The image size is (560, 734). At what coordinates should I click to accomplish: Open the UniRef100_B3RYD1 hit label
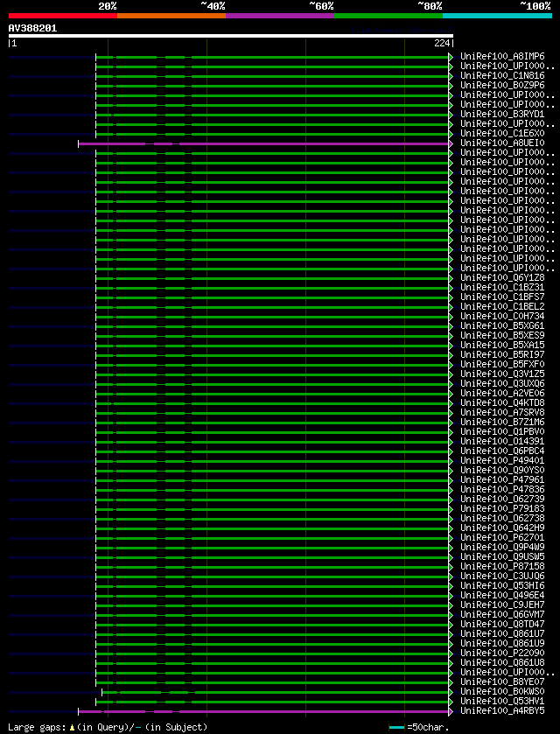point(502,115)
